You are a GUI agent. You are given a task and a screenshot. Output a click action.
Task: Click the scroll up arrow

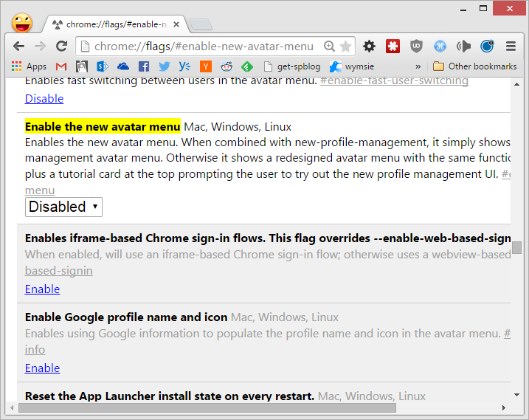coord(516,84)
